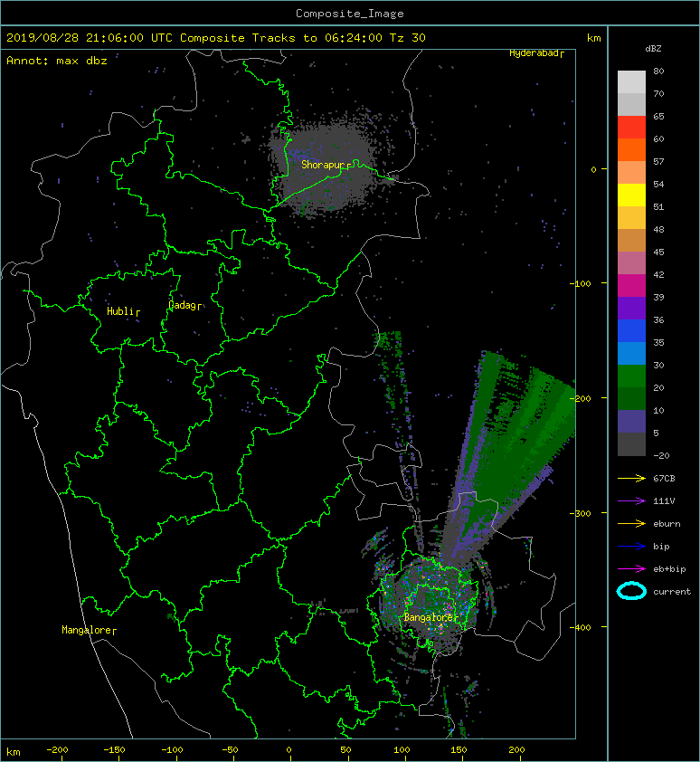
Task: Select the dark grey swatch above -20
Action: [x=631, y=443]
